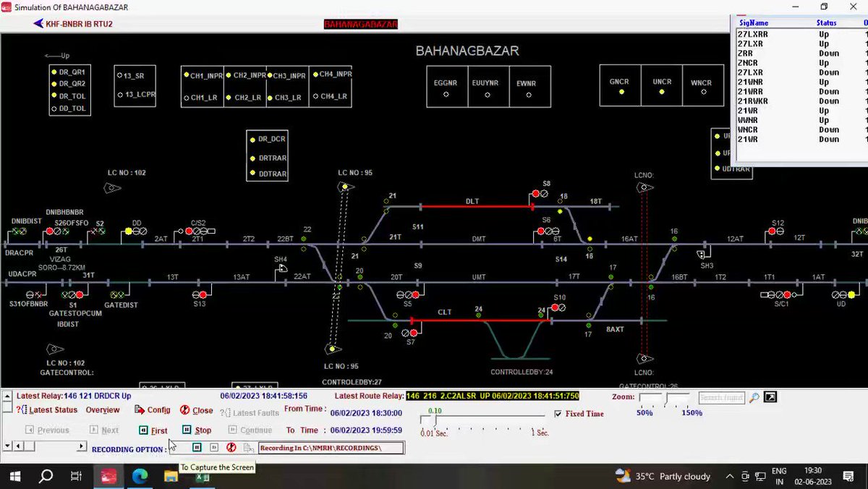
Task: Click the 13_LCPR relay indicator
Action: pos(119,95)
